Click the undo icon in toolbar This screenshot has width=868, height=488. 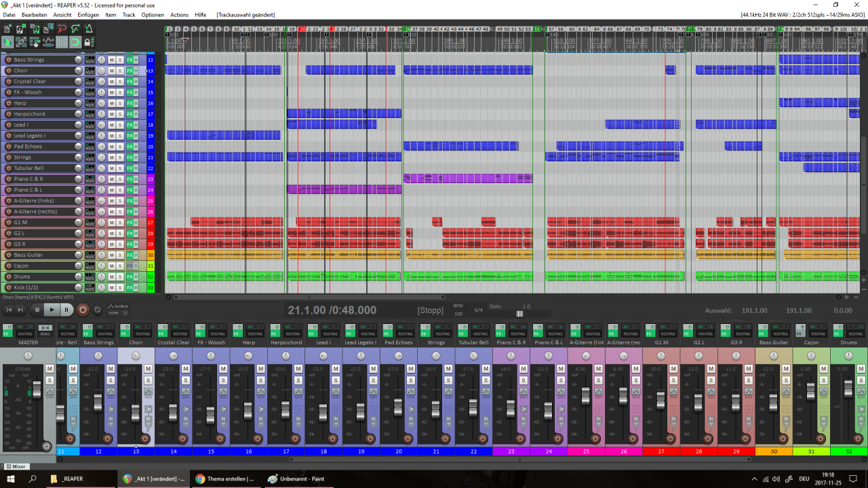pyautogui.click(x=62, y=28)
